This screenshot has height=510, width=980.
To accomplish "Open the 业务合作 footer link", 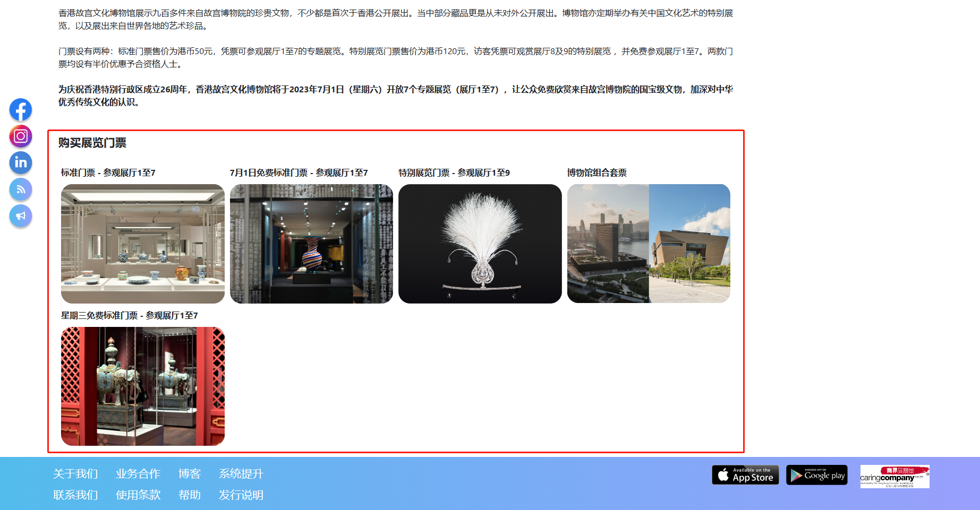I will 138,474.
